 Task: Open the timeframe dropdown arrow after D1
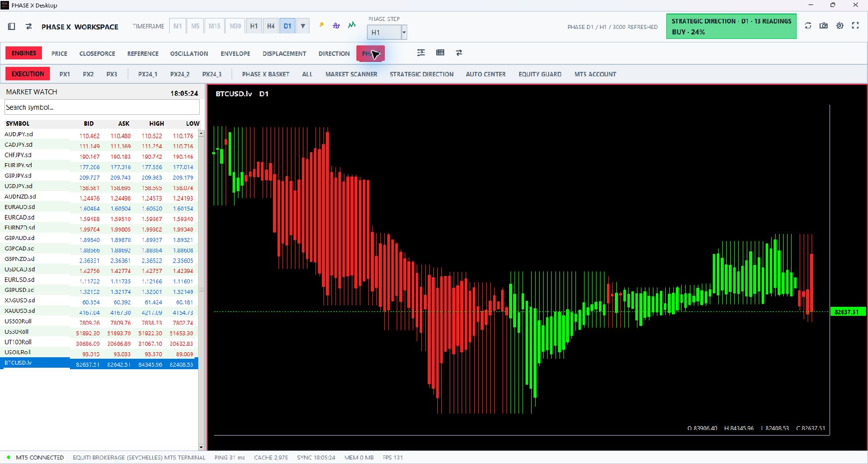click(x=303, y=26)
